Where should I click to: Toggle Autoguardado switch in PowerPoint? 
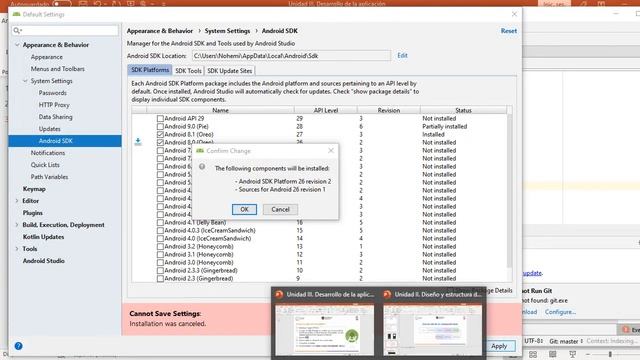(61, 4)
